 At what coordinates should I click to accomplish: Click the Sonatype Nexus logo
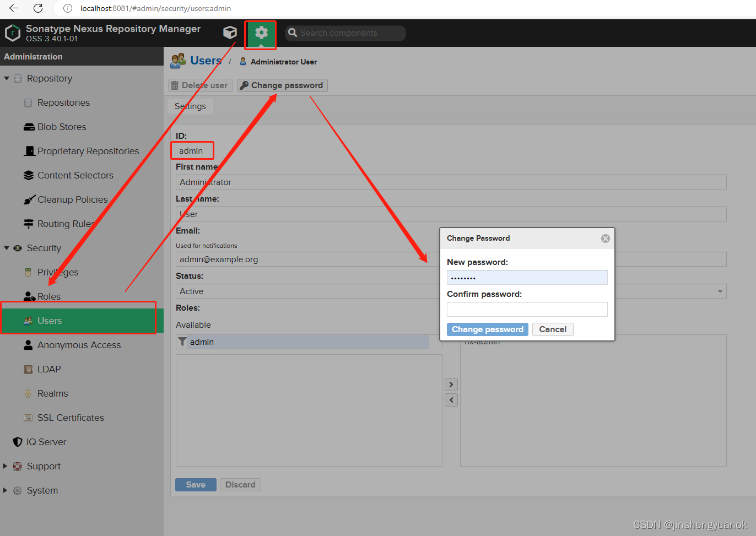tap(12, 33)
